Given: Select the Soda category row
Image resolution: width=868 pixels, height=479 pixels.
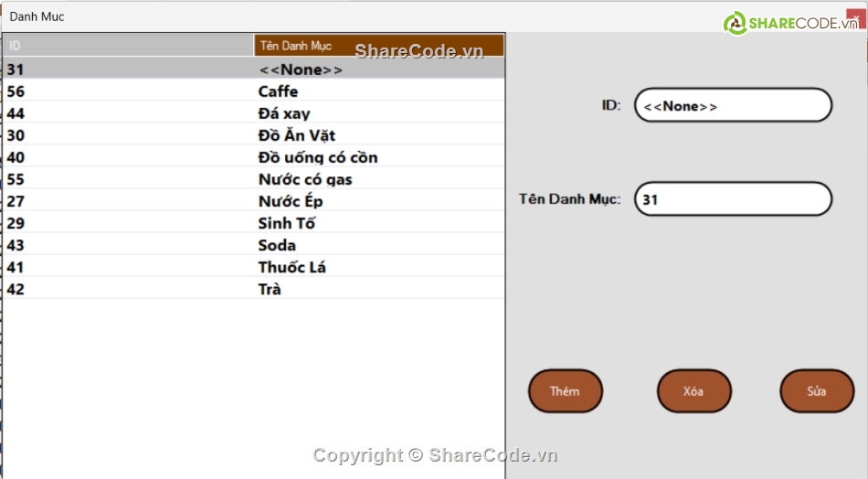Looking at the screenshot, I should click(253, 245).
